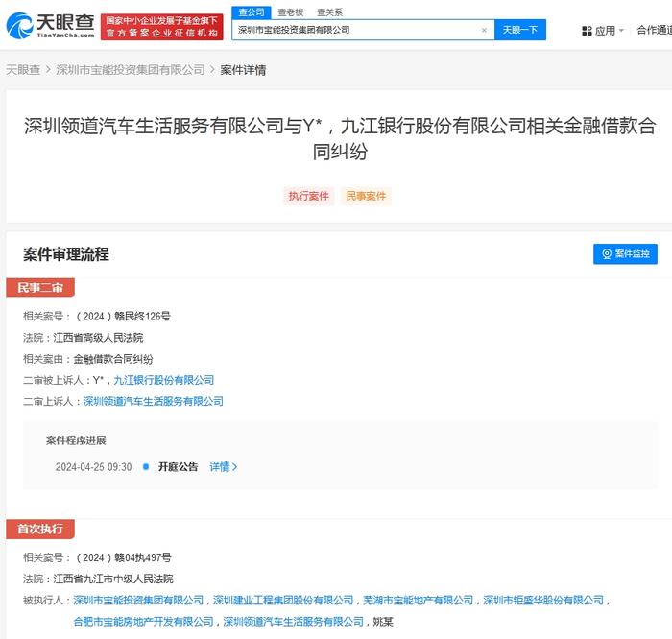Open 深圳市宝能投资集团有限公司 breadcrumb link
This screenshot has height=639, width=672.
[x=131, y=70]
